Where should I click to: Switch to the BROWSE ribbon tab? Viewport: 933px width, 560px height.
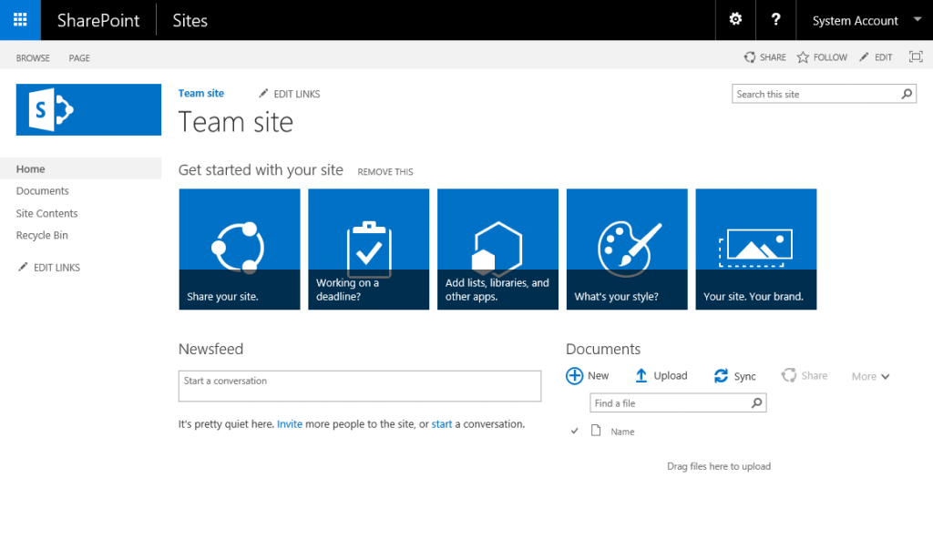33,57
